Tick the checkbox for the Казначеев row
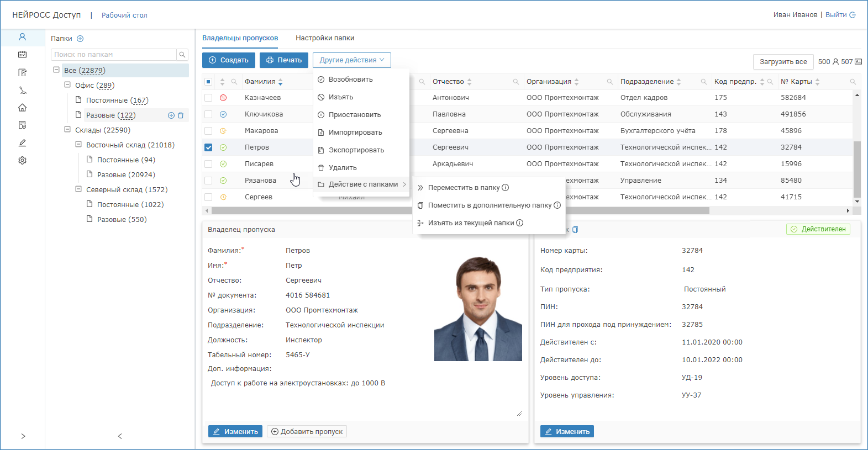The height and width of the screenshot is (450, 868). pos(208,98)
